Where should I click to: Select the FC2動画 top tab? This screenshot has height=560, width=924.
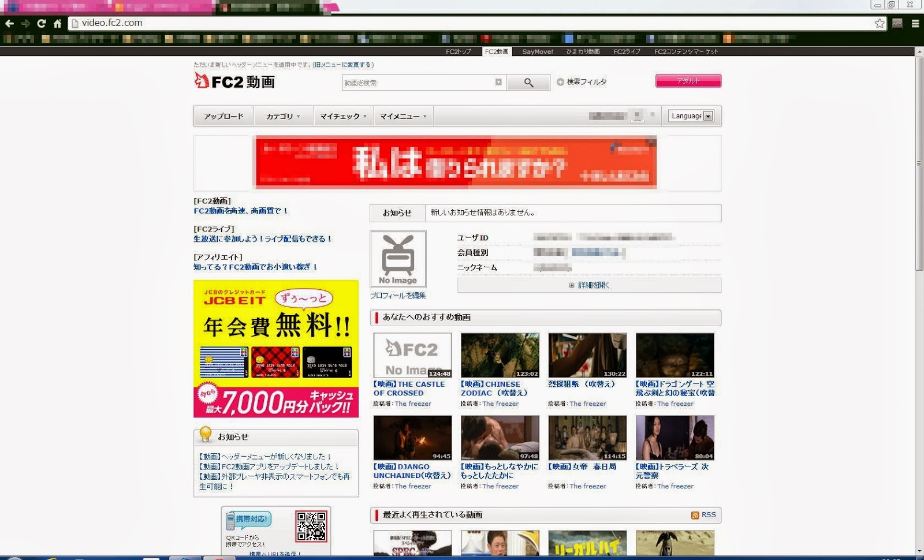click(x=497, y=51)
